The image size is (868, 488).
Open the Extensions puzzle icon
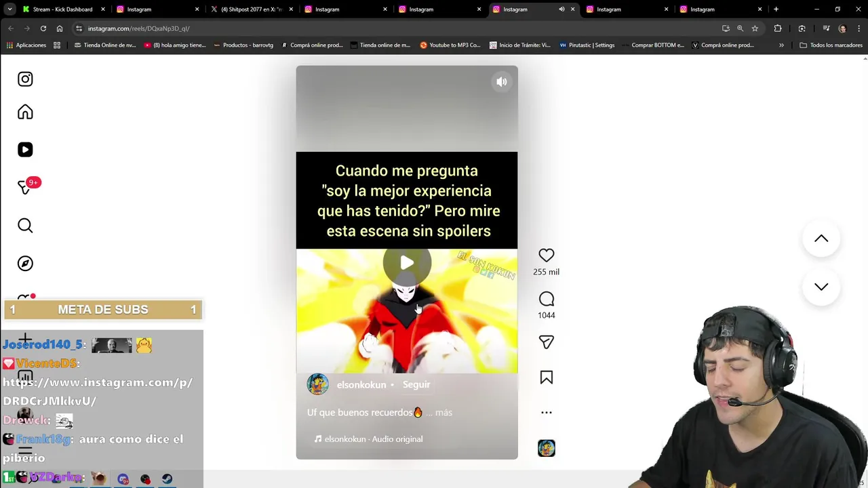click(x=778, y=28)
